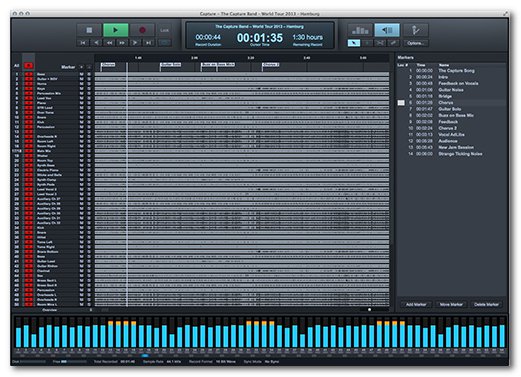Mute track 10 Snare
This screenshot has height=377, width=521.
(81, 117)
